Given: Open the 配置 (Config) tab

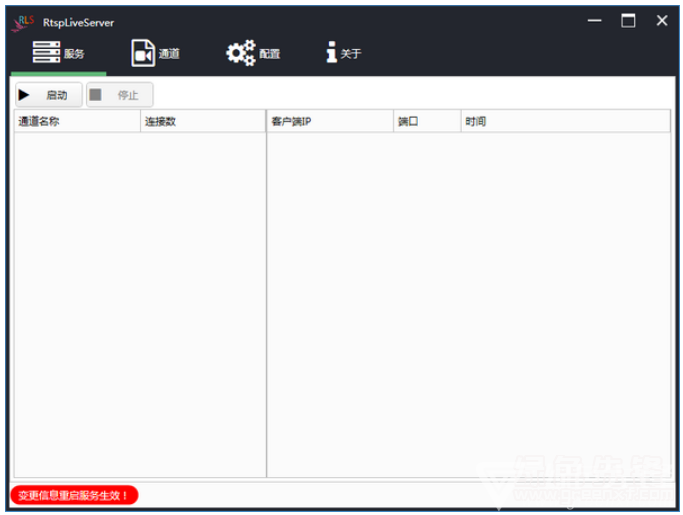Looking at the screenshot, I should click(253, 53).
